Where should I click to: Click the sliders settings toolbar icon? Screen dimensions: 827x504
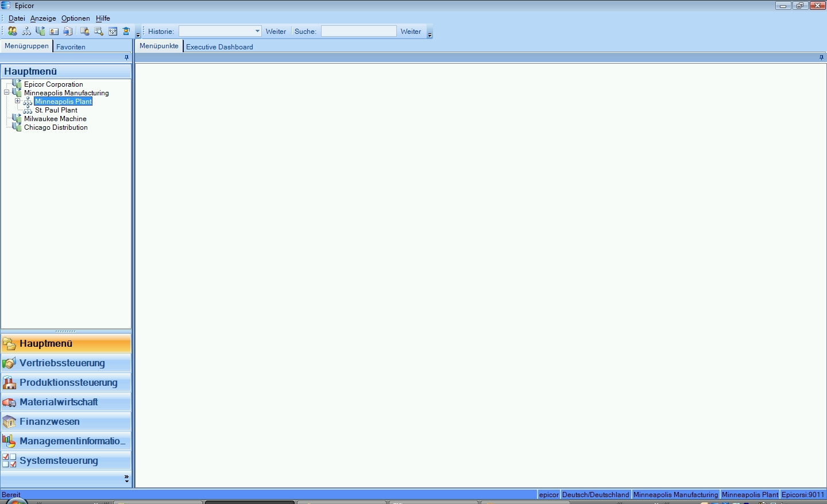tap(113, 32)
